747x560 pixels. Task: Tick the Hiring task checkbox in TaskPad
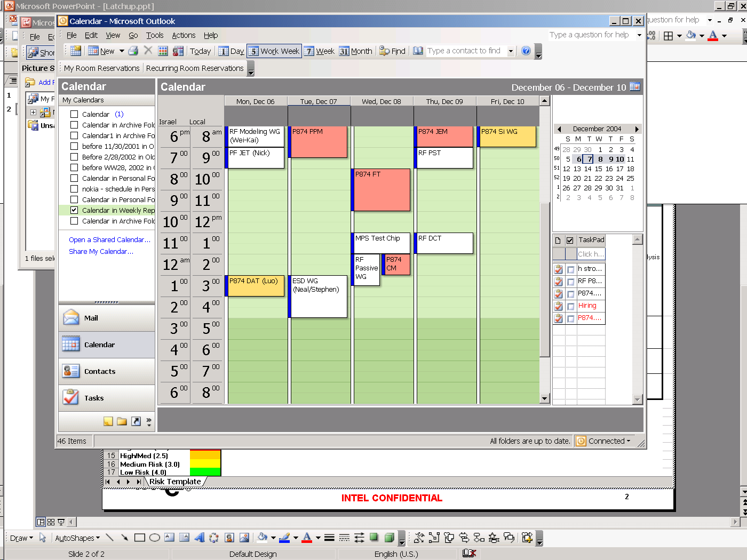570,306
